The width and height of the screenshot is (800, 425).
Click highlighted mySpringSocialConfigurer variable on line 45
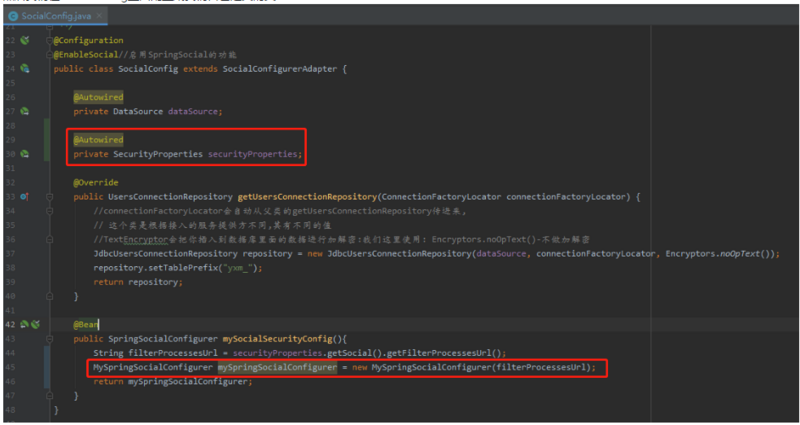[278, 367]
